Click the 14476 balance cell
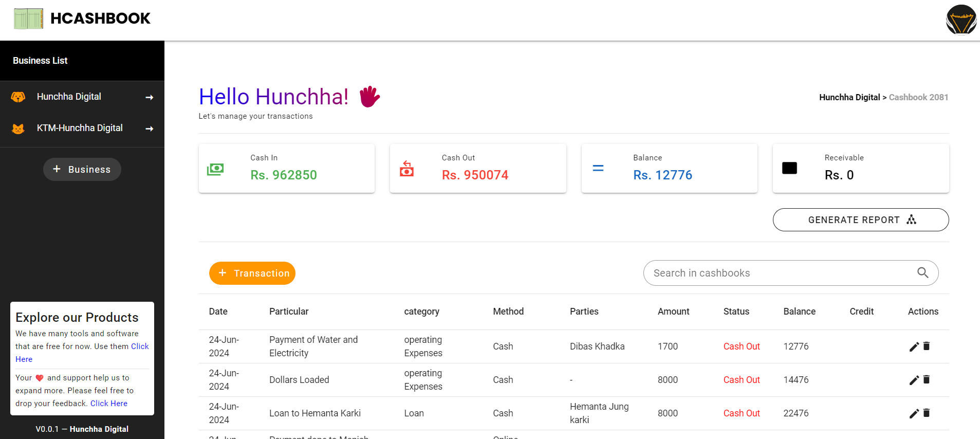 796,380
